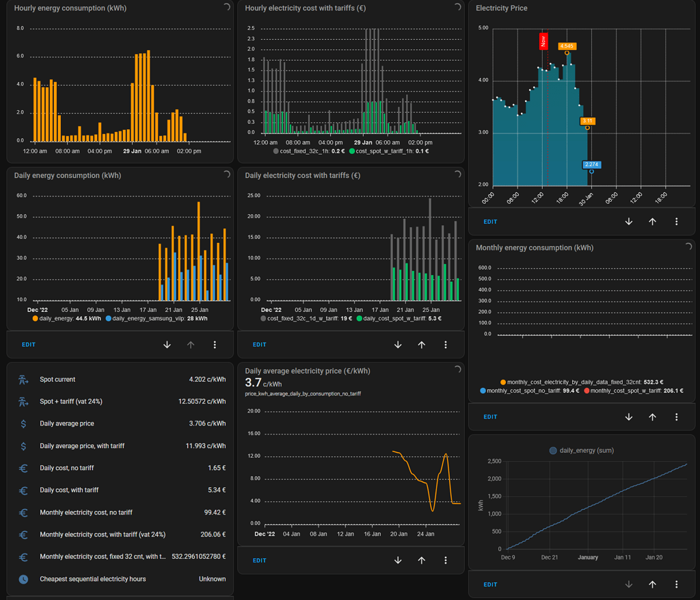Click the person icon beside Spot current
Image resolution: width=700 pixels, height=600 pixels.
tap(24, 379)
